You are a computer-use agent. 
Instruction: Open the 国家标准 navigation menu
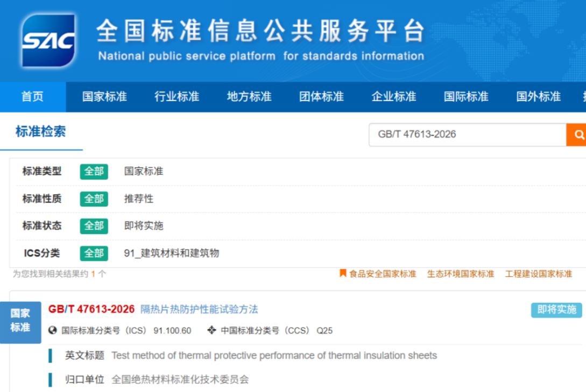coord(104,97)
